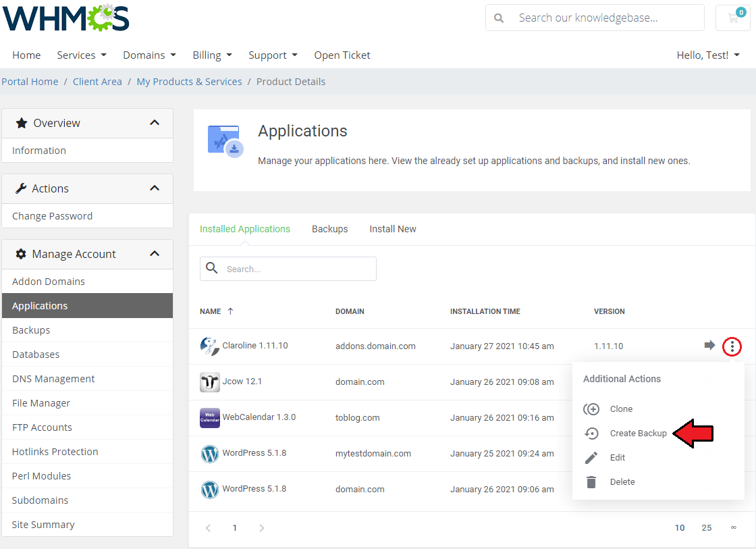The width and height of the screenshot is (756, 549).
Task: Click the Claroline application icon
Action: pyautogui.click(x=210, y=346)
